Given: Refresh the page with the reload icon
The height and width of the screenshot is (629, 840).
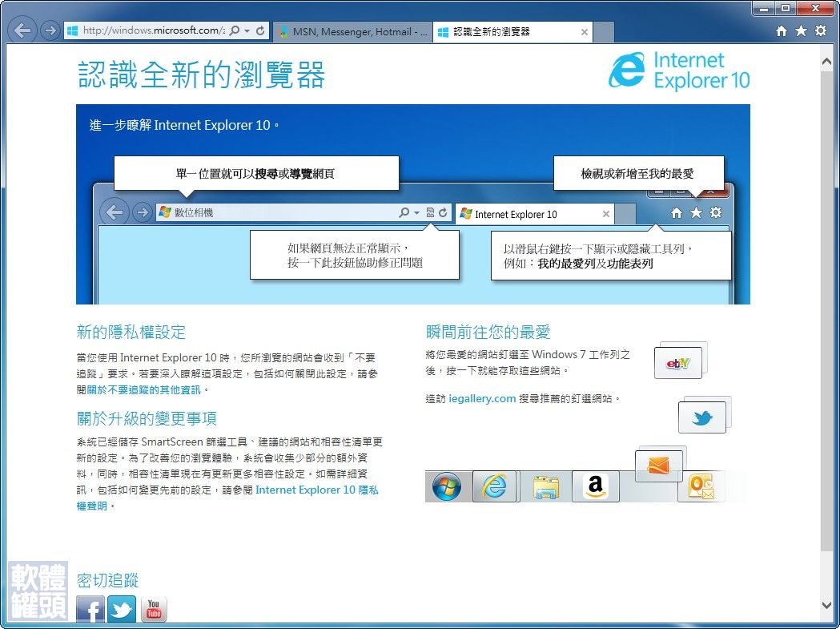Looking at the screenshot, I should (259, 30).
